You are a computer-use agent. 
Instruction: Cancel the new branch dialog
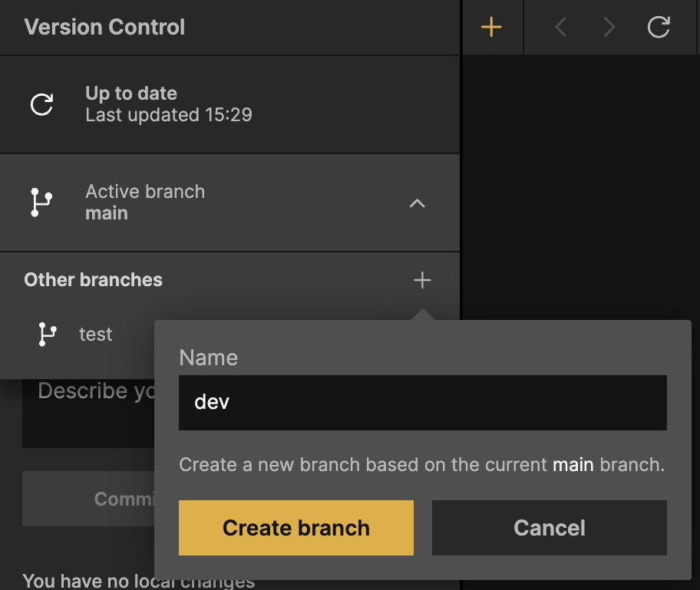pos(549,528)
